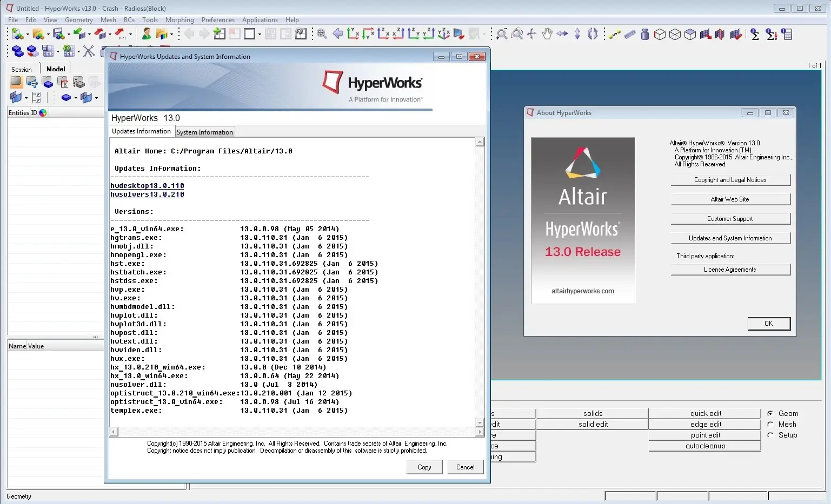831x504 pixels.
Task: Open the Save model dropdown arrow
Action: pyautogui.click(x=69, y=35)
